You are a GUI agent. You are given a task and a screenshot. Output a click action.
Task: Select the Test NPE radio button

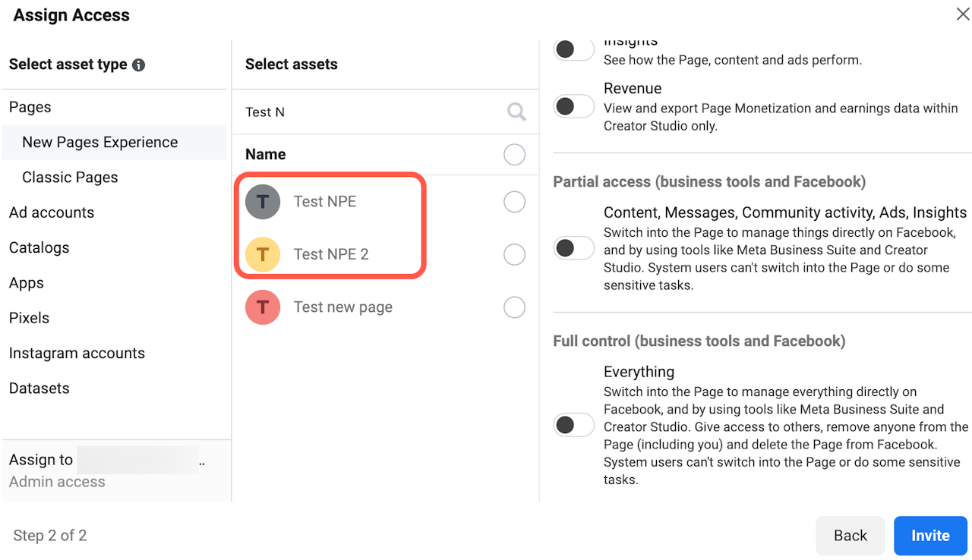pos(514,202)
